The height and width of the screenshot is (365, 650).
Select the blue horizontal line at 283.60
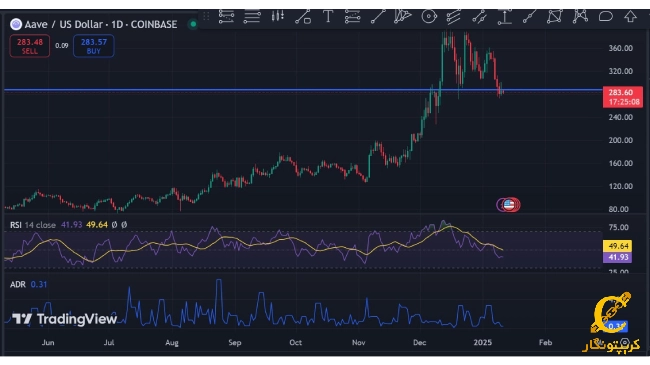[x=303, y=90]
